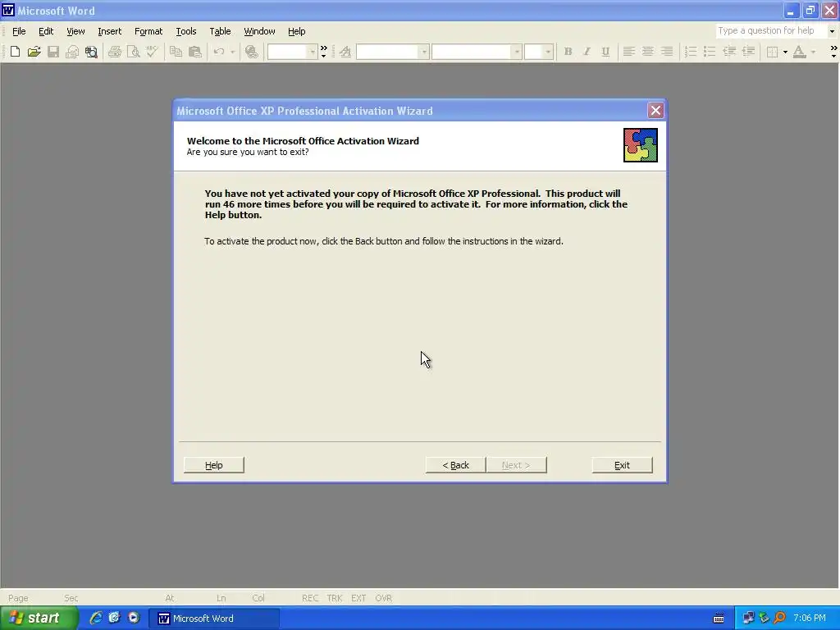Open the Font Size combo box

point(538,52)
